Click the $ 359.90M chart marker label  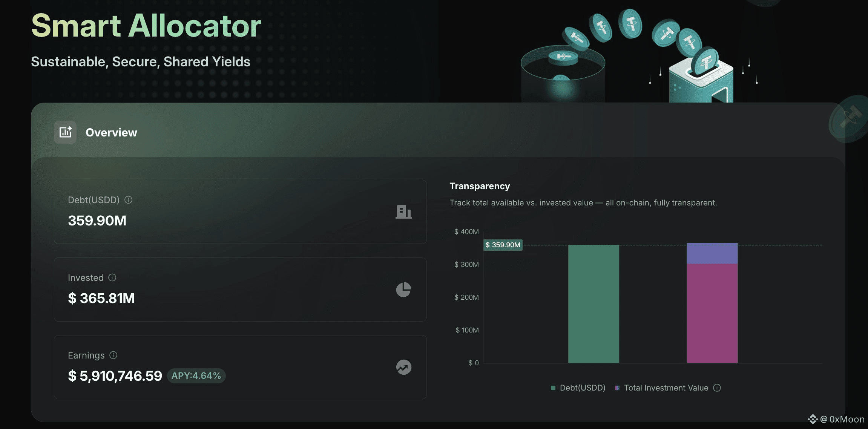(x=503, y=245)
